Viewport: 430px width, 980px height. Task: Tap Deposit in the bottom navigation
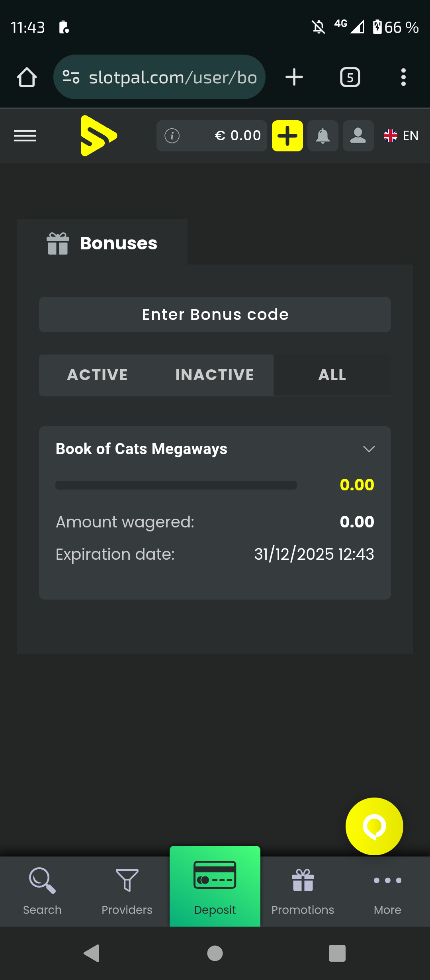(x=215, y=887)
